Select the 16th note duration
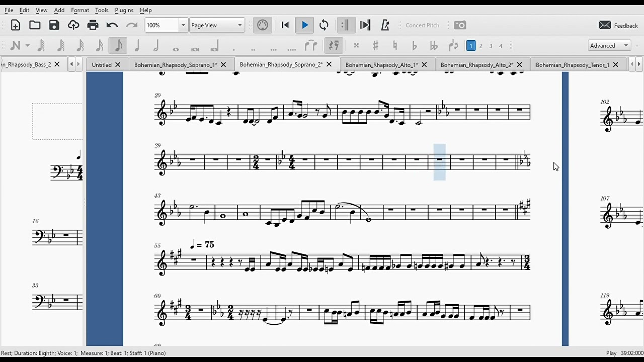This screenshot has width=644, height=362. point(99,46)
